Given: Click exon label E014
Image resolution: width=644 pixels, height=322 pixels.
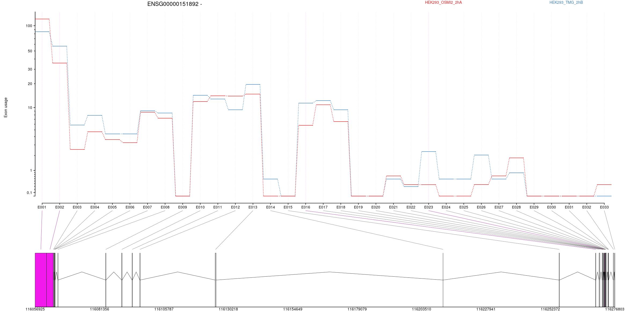Looking at the screenshot, I should (270, 207).
